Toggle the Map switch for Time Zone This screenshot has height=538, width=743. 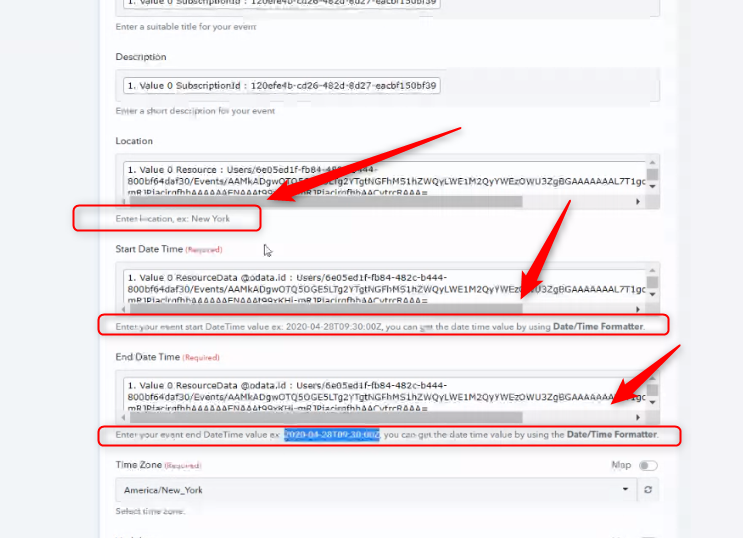(x=648, y=465)
